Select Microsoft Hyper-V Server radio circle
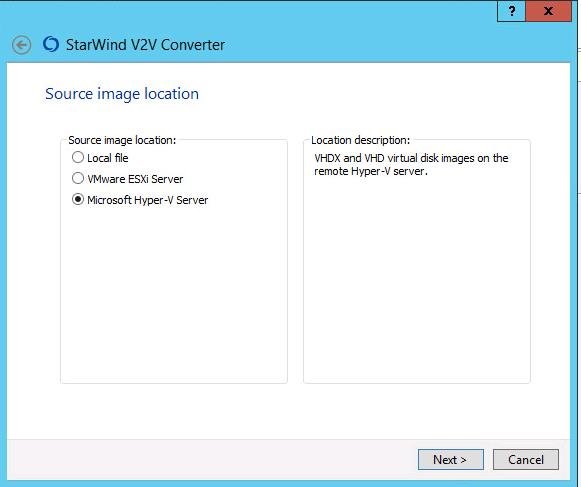This screenshot has width=581, height=487. point(78,200)
